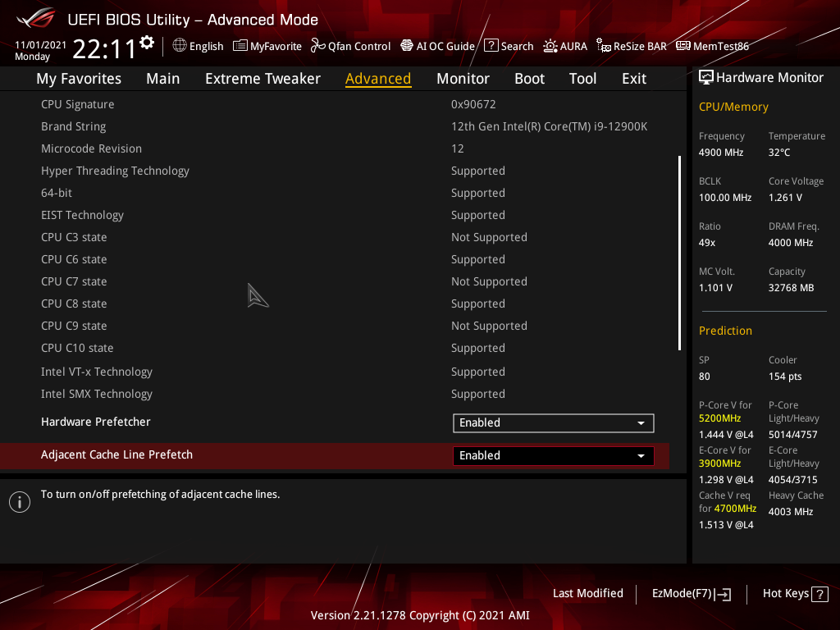Viewport: 840px width, 630px height.
Task: Click the globe language icon
Action: tap(180, 46)
